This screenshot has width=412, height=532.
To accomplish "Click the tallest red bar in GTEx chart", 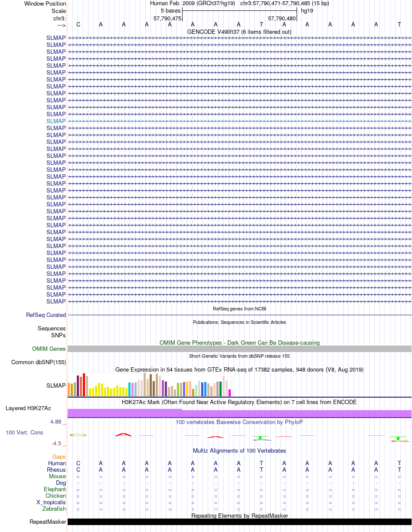I will pos(84,385).
